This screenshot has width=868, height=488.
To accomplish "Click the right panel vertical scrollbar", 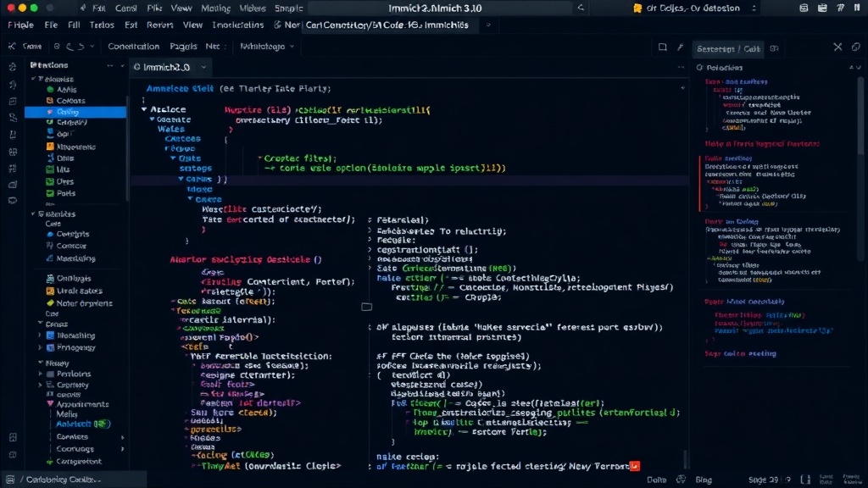I will (x=860, y=115).
